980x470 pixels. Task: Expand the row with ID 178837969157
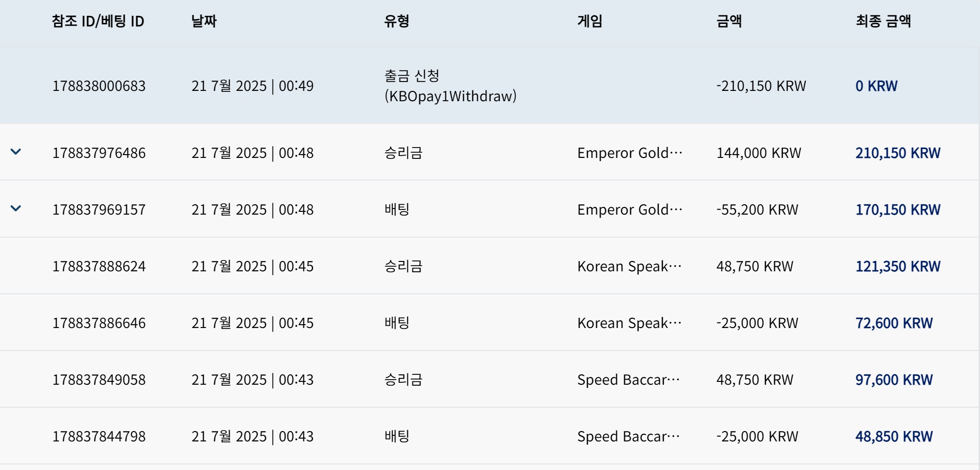point(16,209)
